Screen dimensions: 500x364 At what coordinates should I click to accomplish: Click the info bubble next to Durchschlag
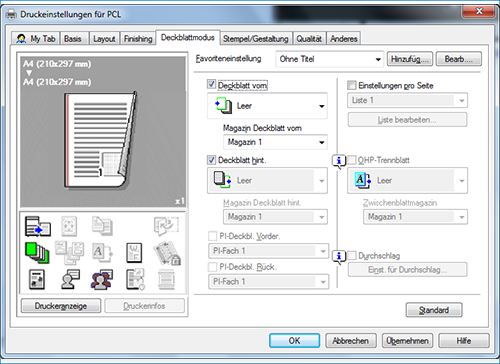point(339,257)
